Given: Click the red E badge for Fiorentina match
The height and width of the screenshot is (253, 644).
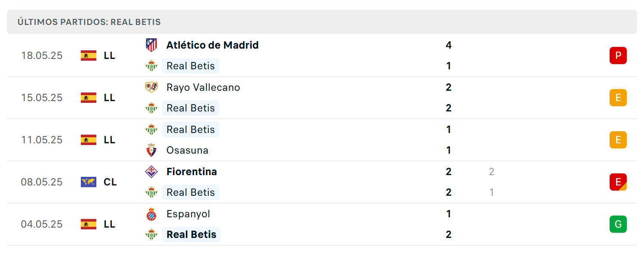Looking at the screenshot, I should pos(618,182).
